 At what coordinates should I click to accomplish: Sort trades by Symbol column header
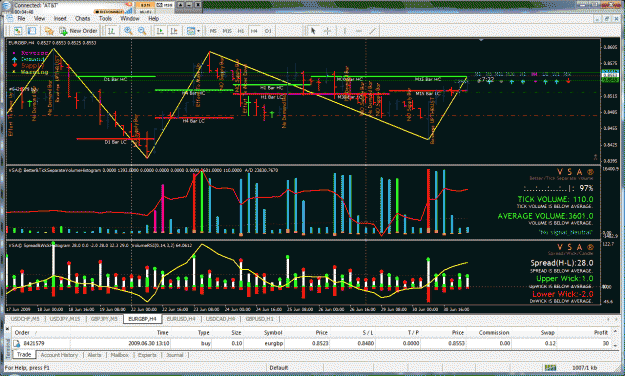(273, 333)
